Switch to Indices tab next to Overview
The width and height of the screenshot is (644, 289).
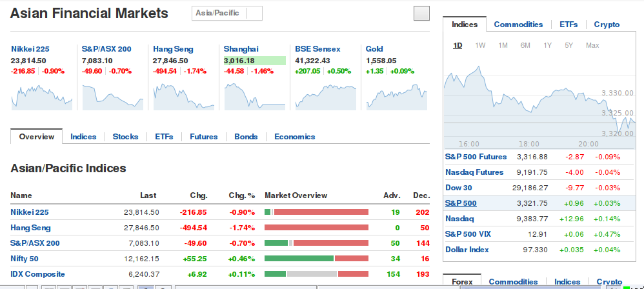83,137
